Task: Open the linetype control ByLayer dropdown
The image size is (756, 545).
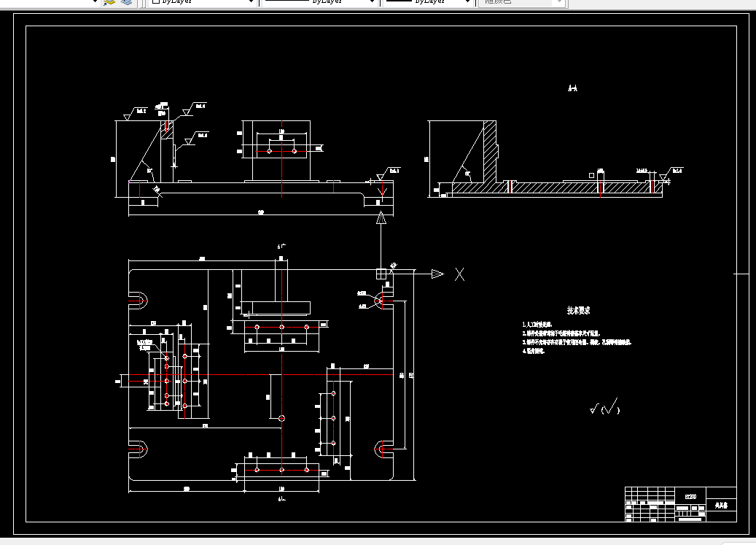Action: pyautogui.click(x=319, y=2)
